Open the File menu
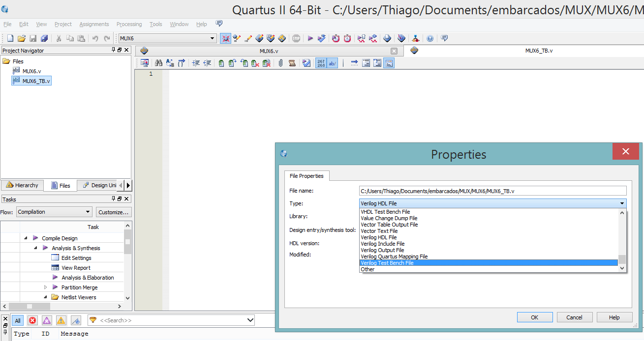 [7, 24]
